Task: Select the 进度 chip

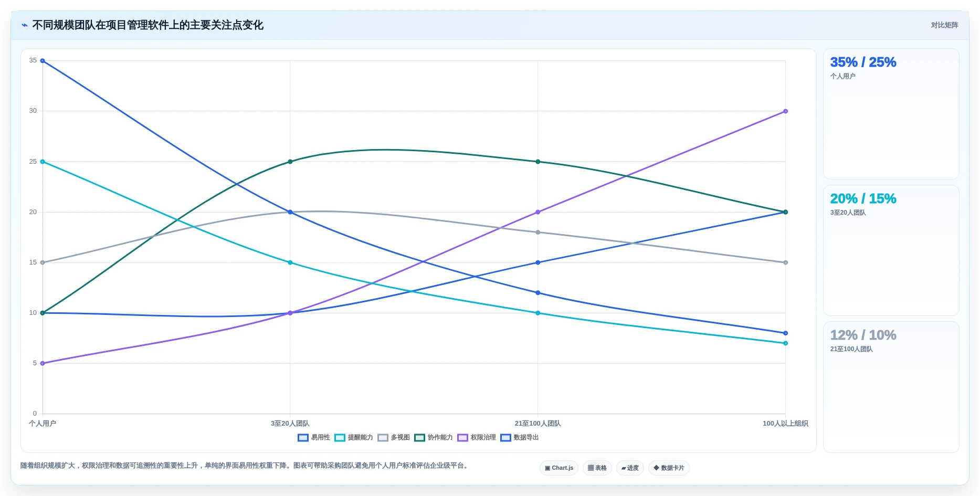Action: click(630, 468)
